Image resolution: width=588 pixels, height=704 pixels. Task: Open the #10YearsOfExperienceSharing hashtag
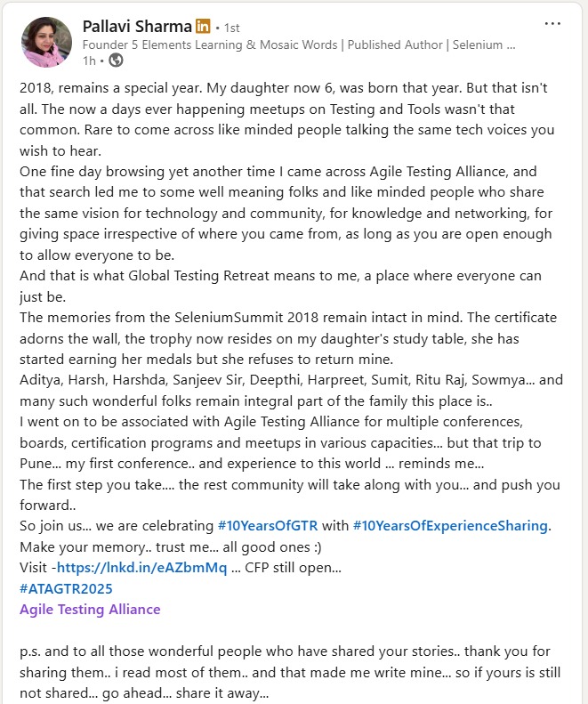(449, 525)
